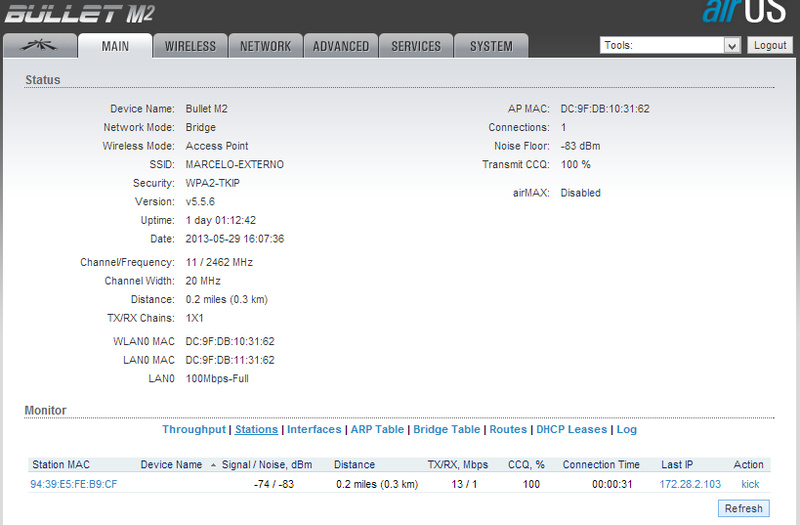Sort by Signal / Noise column

[x=267, y=465]
